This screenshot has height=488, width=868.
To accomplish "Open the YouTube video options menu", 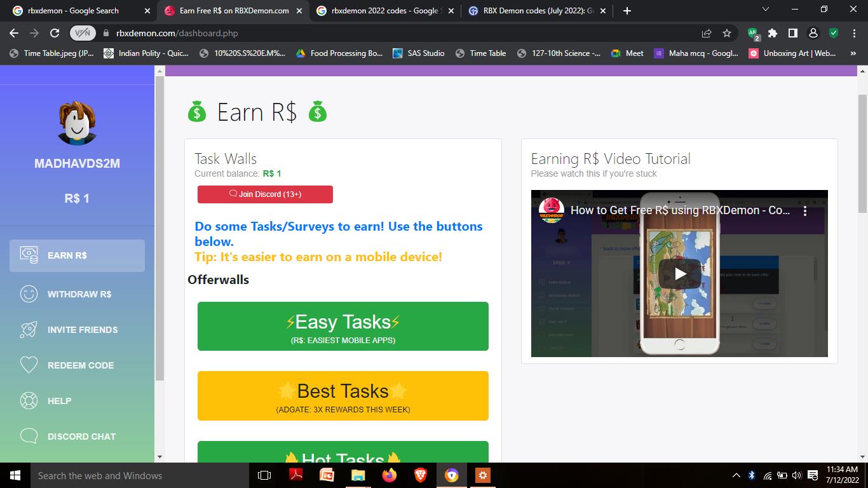I will coord(804,210).
